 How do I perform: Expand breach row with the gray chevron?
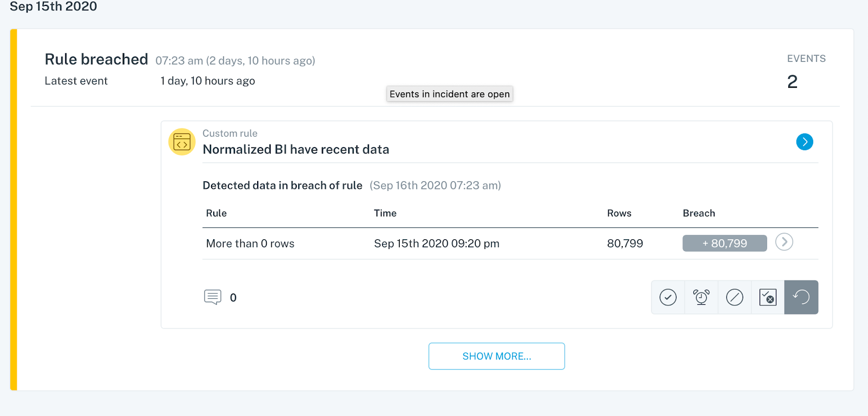tap(784, 242)
